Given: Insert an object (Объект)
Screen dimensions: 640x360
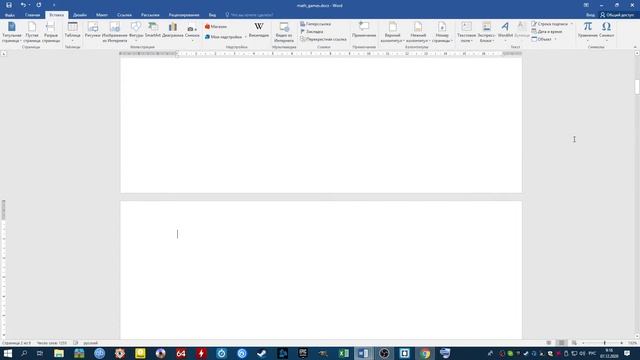Looking at the screenshot, I should (x=542, y=39).
